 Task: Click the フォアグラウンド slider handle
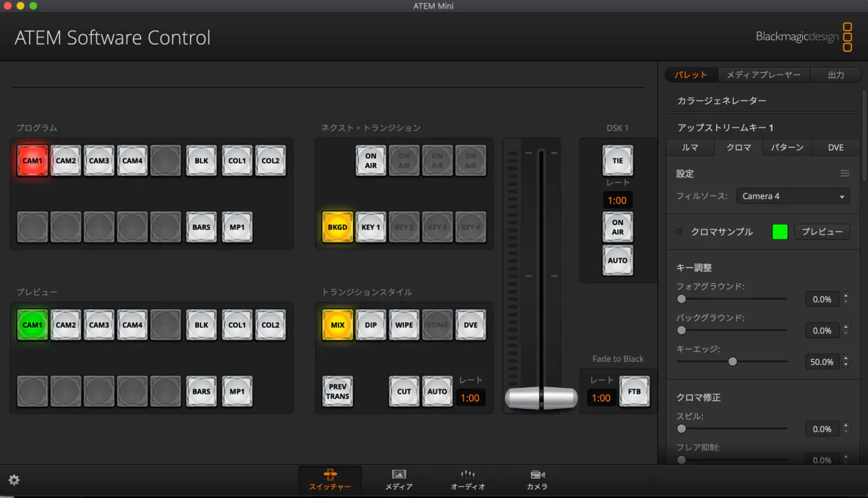(681, 298)
